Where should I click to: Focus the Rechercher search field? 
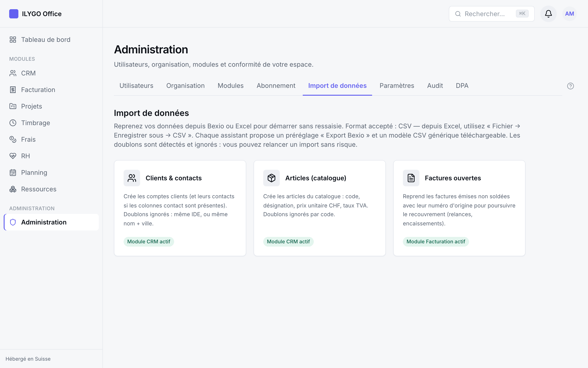pos(491,14)
